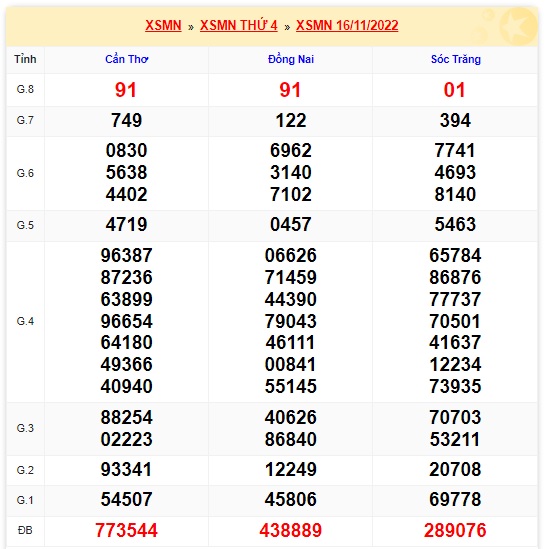Image resolution: width=546 pixels, height=549 pixels.
Task: Click G.6 number 6962
Action: coord(291,151)
